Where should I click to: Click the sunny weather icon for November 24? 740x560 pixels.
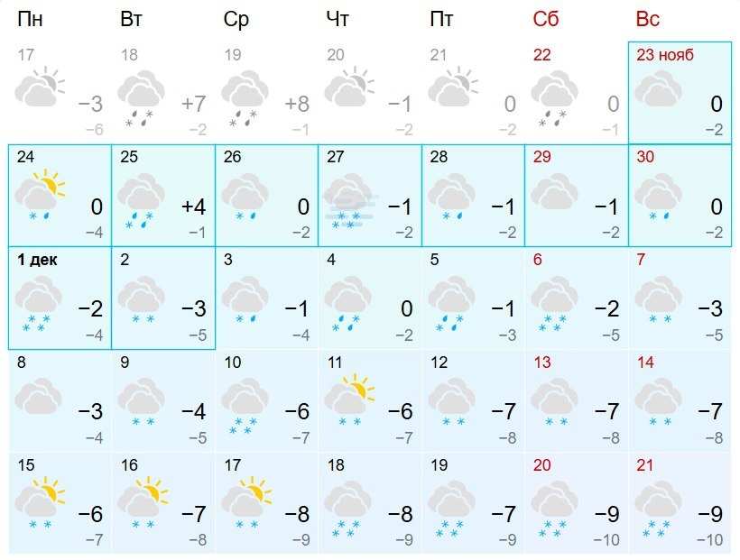click(42, 195)
